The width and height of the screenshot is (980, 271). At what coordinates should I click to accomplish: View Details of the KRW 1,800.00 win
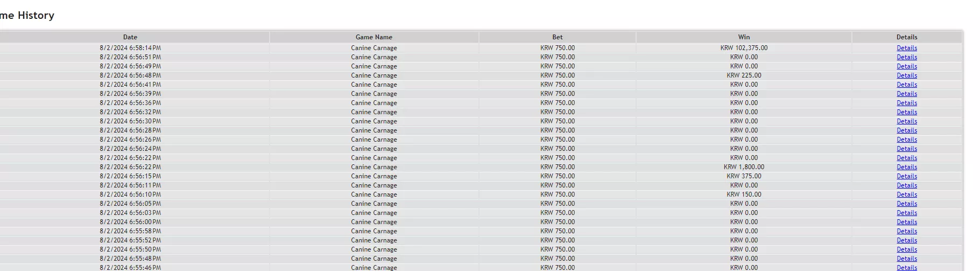(906, 167)
